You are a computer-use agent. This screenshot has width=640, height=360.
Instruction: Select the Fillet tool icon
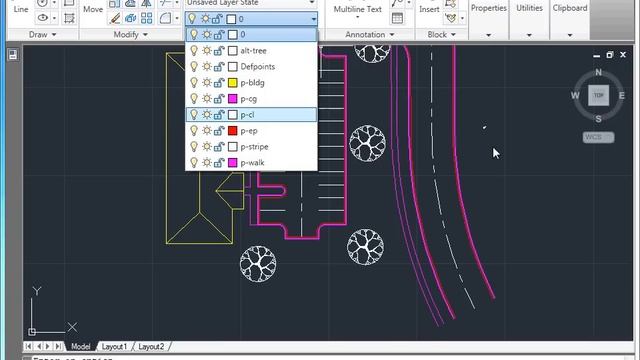pyautogui.click(x=165, y=18)
